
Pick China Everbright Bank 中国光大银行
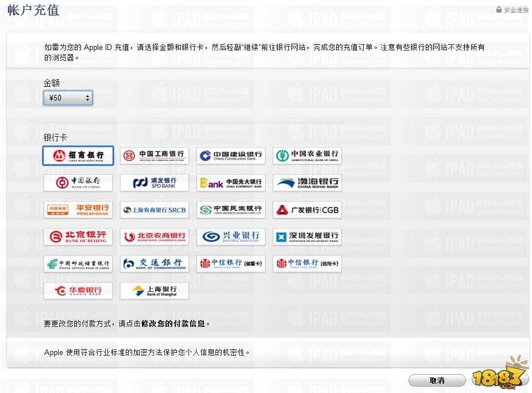(231, 183)
